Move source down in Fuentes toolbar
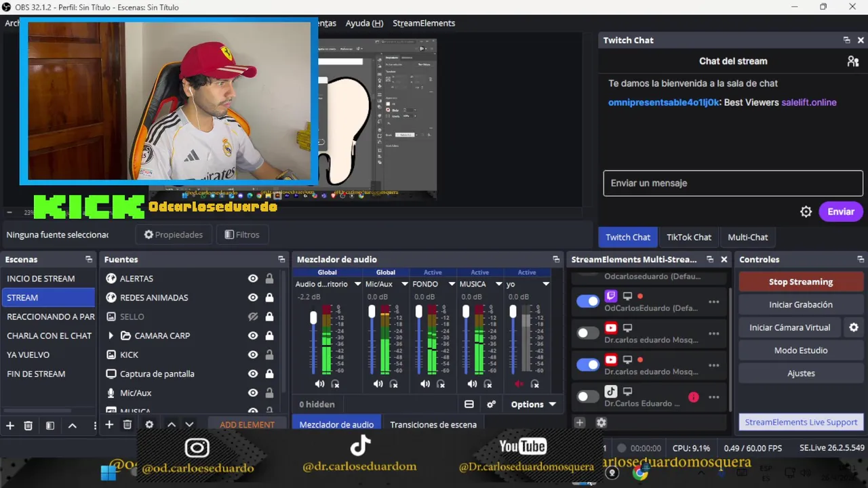868x488 pixels. point(189,424)
